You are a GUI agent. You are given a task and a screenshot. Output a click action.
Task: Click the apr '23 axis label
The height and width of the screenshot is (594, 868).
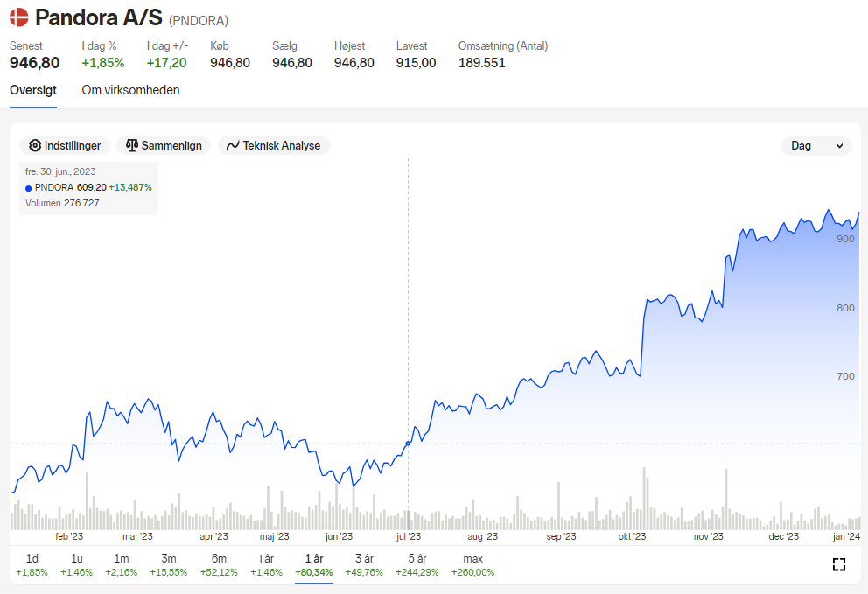point(213,536)
